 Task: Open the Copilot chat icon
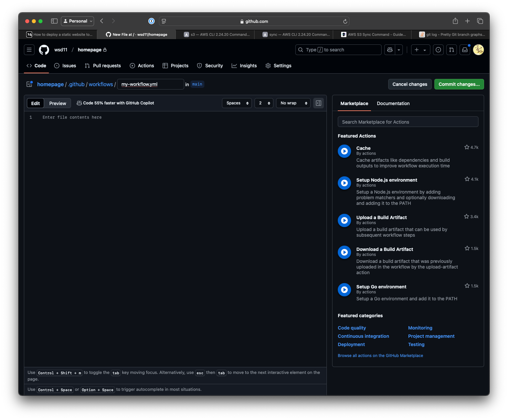click(x=390, y=50)
